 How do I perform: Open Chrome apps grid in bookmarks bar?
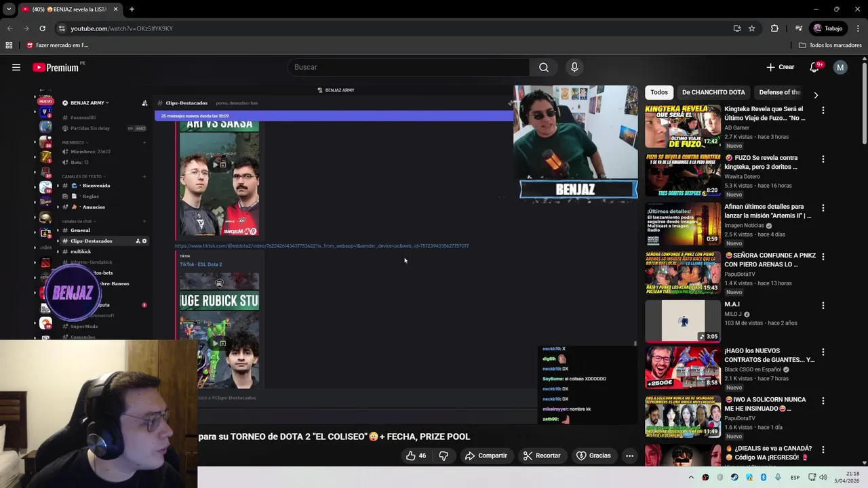[9, 45]
